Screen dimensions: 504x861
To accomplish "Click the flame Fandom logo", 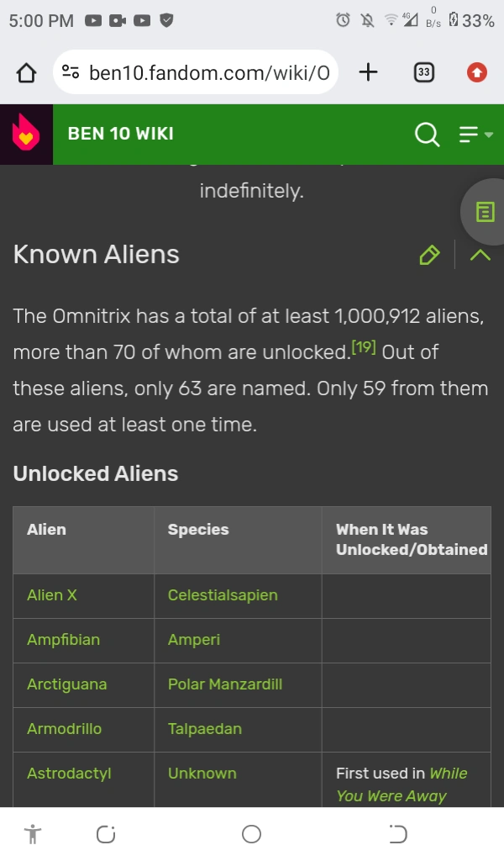I will (25, 135).
